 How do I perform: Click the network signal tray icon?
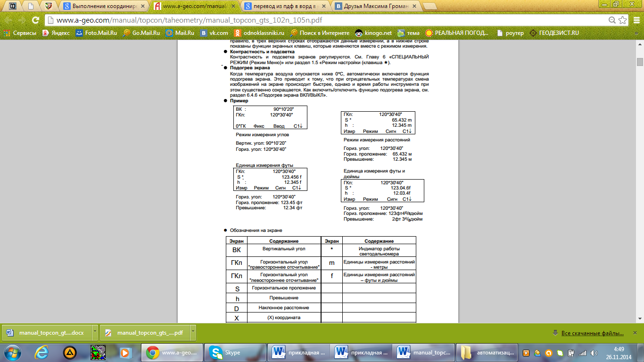coord(583,353)
